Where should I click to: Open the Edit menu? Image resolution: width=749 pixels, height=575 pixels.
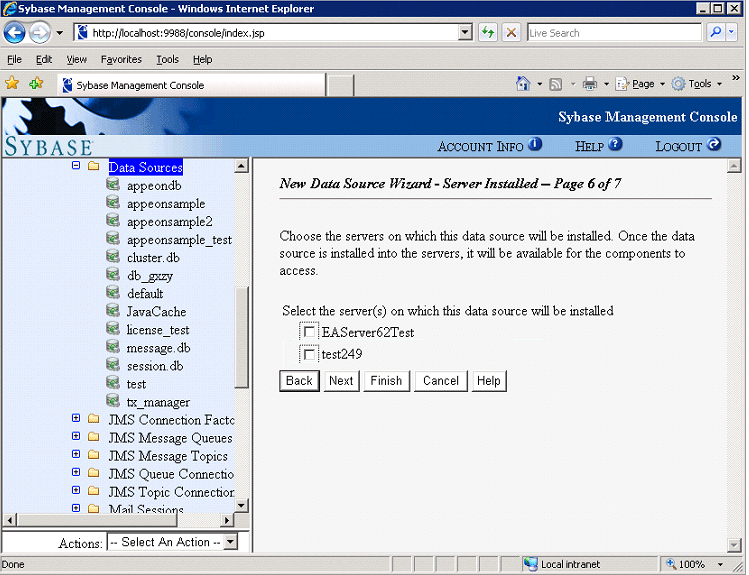click(44, 59)
